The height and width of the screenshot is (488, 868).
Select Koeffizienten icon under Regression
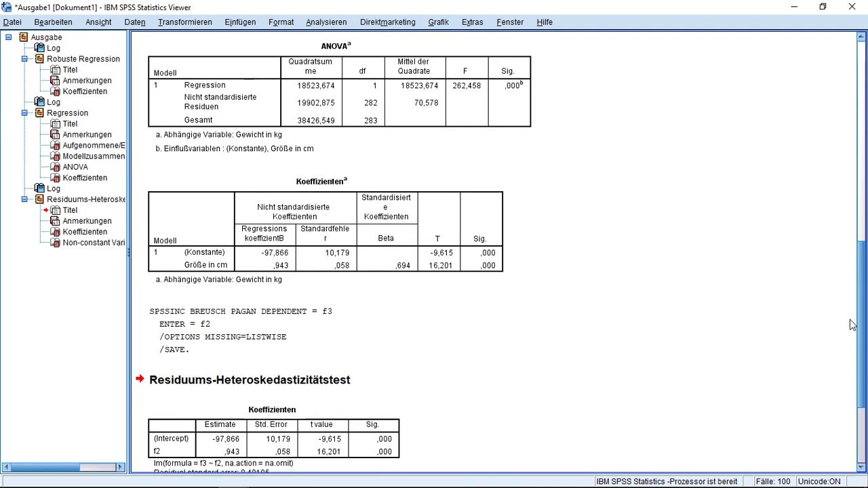pyautogui.click(x=56, y=178)
